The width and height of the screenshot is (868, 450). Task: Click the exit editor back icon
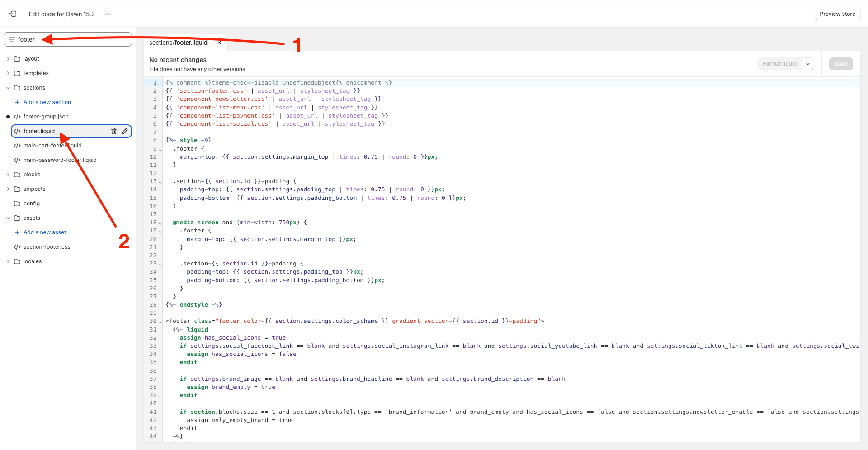(x=13, y=14)
